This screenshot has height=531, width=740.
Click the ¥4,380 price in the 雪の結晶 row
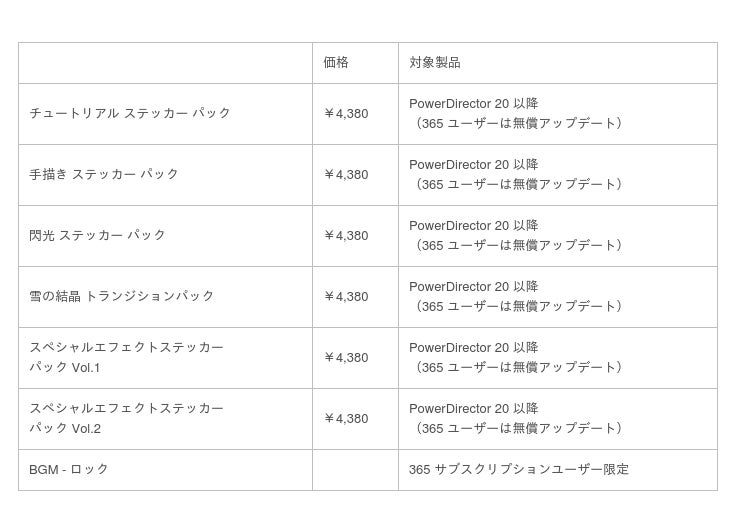pyautogui.click(x=346, y=297)
